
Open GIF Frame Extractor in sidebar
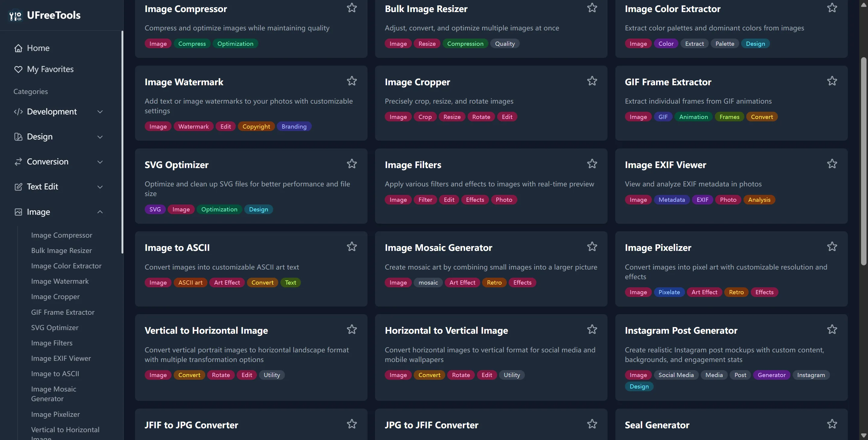pyautogui.click(x=63, y=312)
